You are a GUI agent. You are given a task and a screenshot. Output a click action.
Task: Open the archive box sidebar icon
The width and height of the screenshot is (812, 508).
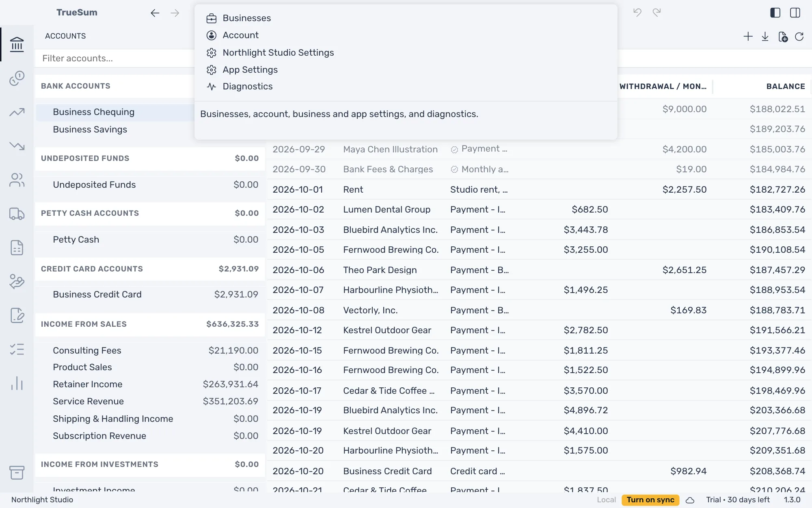[17, 473]
